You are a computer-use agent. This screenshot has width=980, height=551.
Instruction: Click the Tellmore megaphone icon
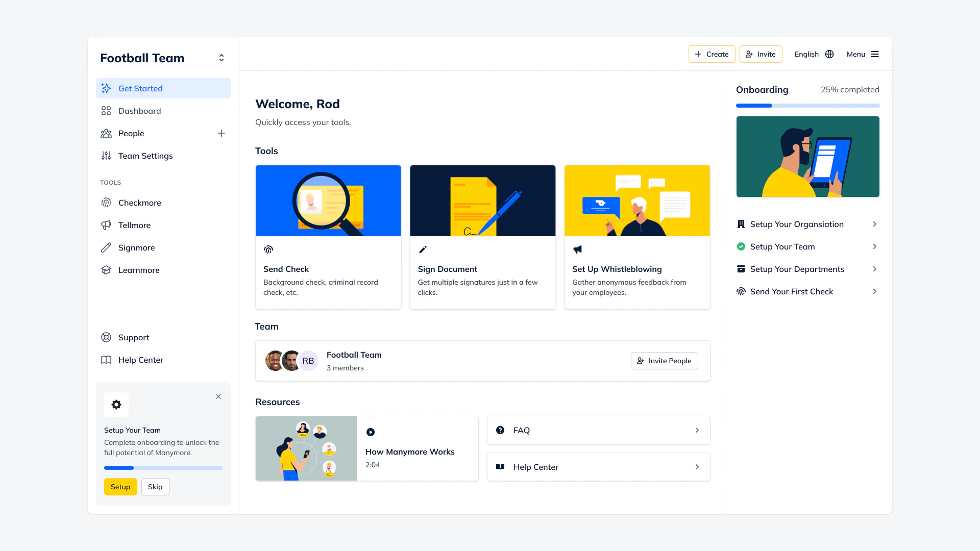[x=106, y=225]
